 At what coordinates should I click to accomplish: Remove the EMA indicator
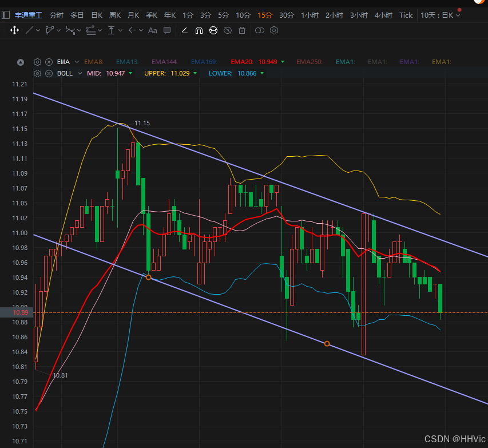click(49, 62)
